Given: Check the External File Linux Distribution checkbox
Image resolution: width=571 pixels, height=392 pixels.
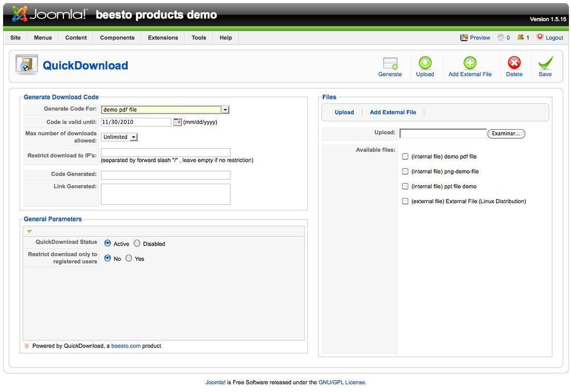Looking at the screenshot, I should [x=405, y=201].
